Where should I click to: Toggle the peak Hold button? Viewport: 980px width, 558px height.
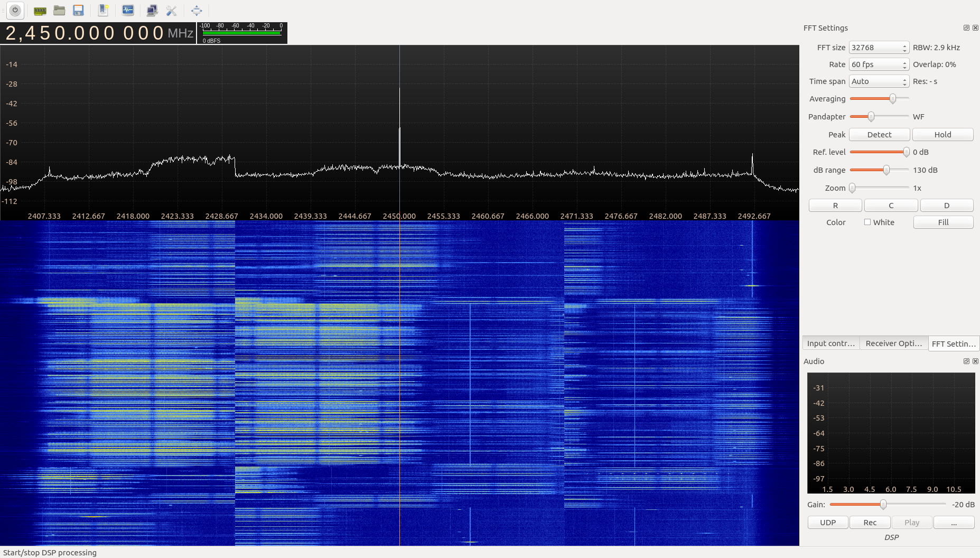coord(942,135)
